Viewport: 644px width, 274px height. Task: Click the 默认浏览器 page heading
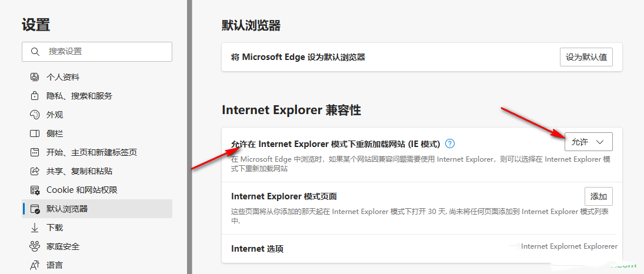(x=251, y=26)
